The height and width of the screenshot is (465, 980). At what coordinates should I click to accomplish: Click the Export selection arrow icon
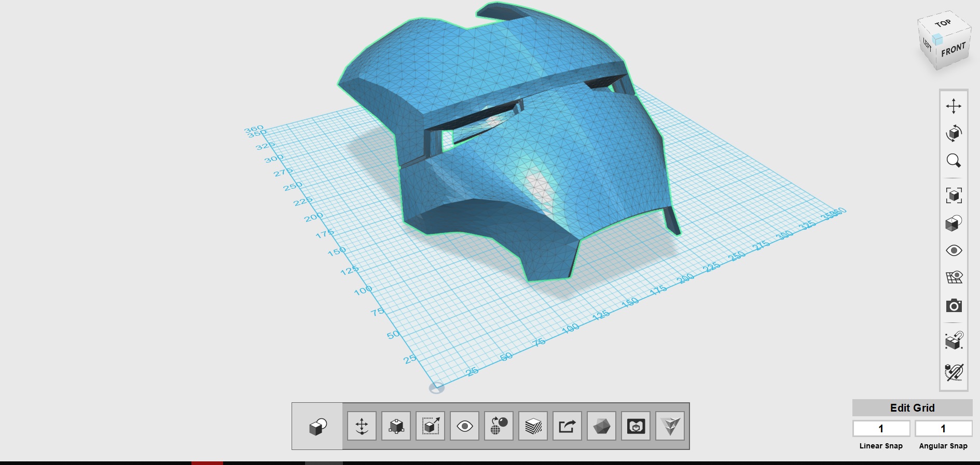tap(567, 426)
